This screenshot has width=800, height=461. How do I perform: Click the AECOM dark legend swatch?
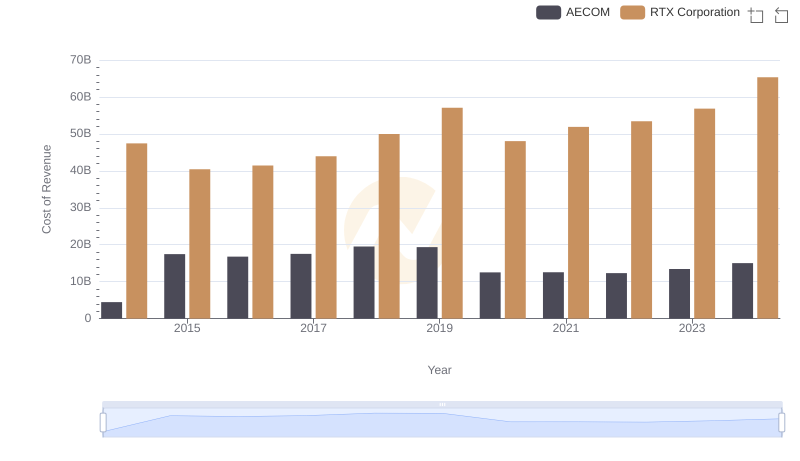pos(548,12)
